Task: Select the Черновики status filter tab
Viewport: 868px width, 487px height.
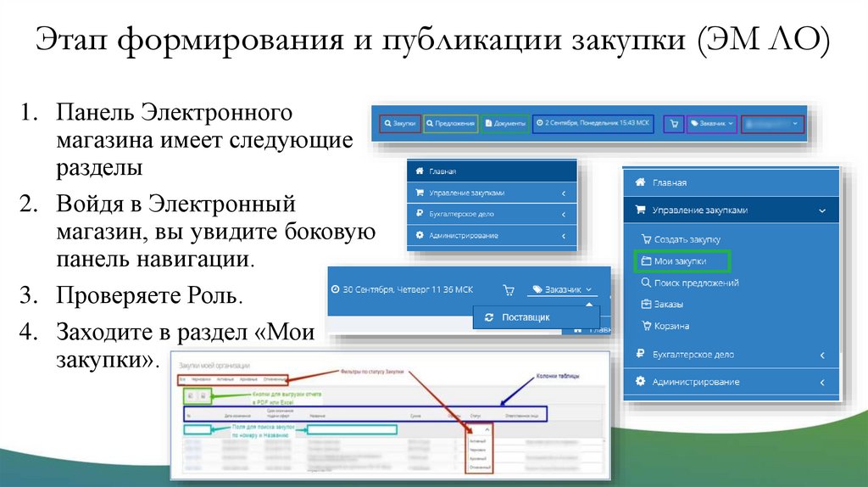Action: (201, 379)
